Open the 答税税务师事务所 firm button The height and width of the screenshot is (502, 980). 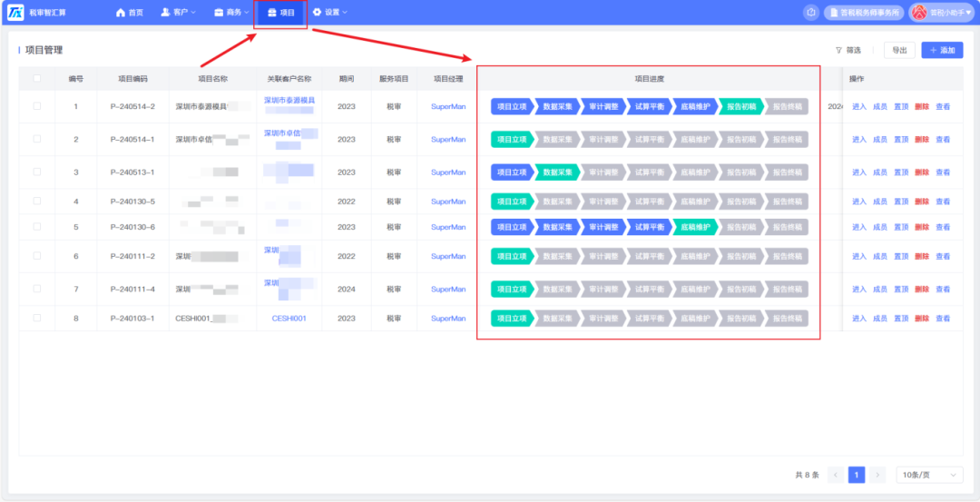tap(863, 12)
